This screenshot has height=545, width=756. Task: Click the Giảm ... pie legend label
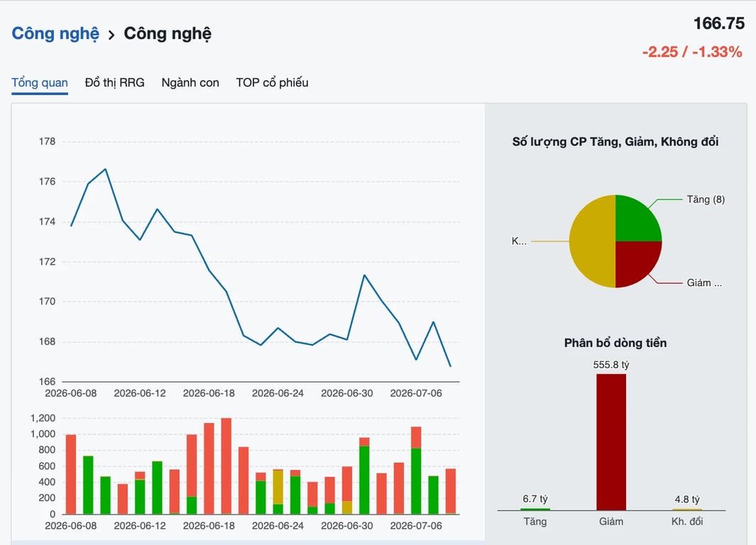coord(704,283)
